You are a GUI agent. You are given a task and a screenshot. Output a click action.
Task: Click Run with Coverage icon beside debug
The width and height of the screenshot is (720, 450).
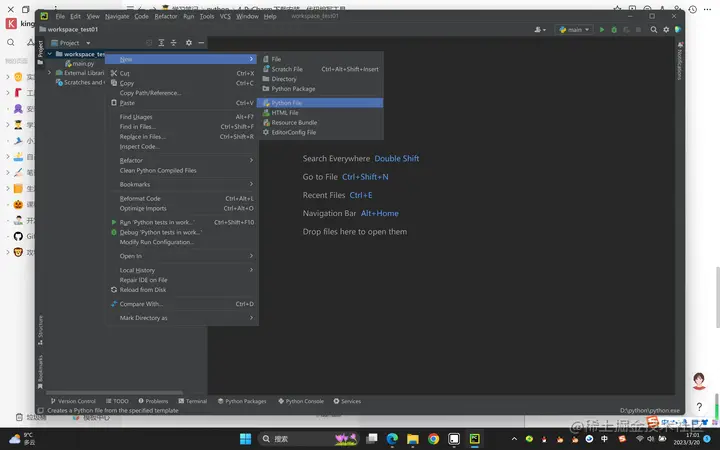click(626, 29)
